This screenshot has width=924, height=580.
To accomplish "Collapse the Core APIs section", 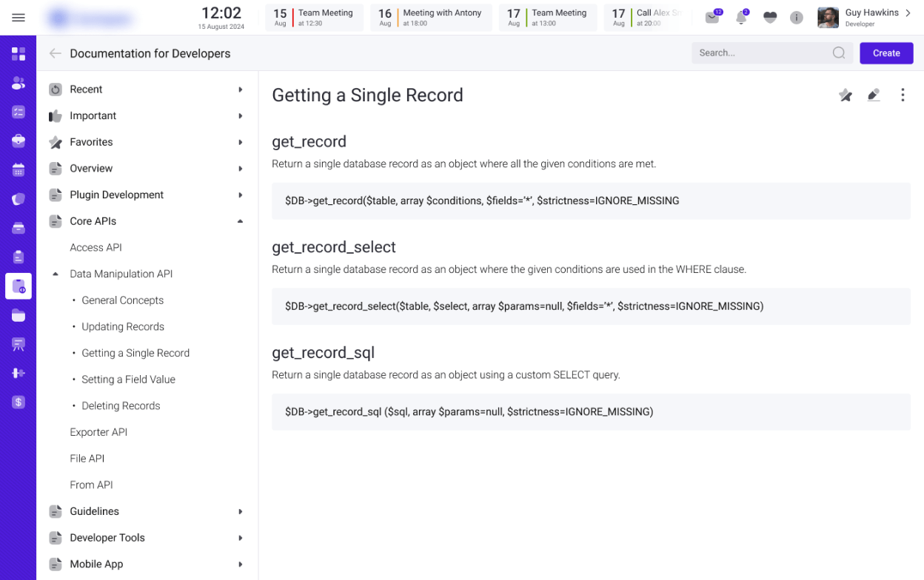I will (x=240, y=221).
